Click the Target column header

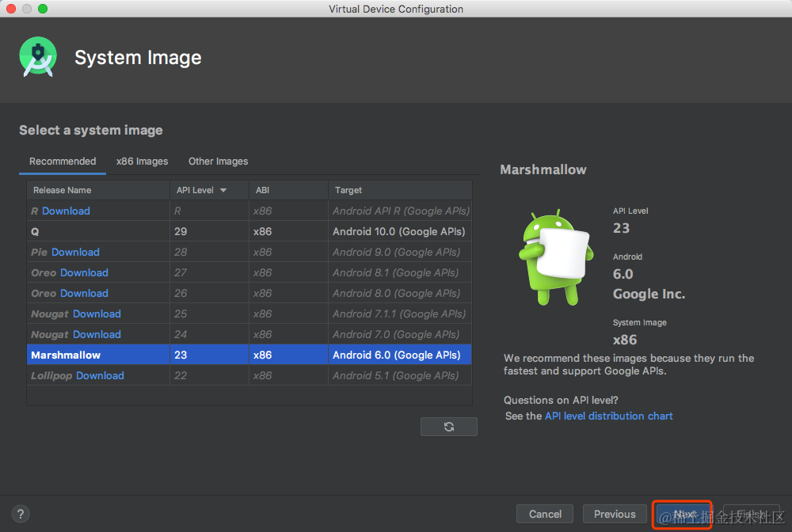400,190
